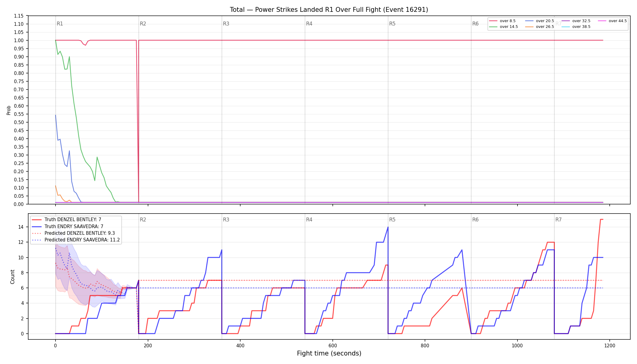The width and height of the screenshot is (637, 364).
Task: Click the cyan line swatch for 'over 38.5'
Action: click(565, 27)
